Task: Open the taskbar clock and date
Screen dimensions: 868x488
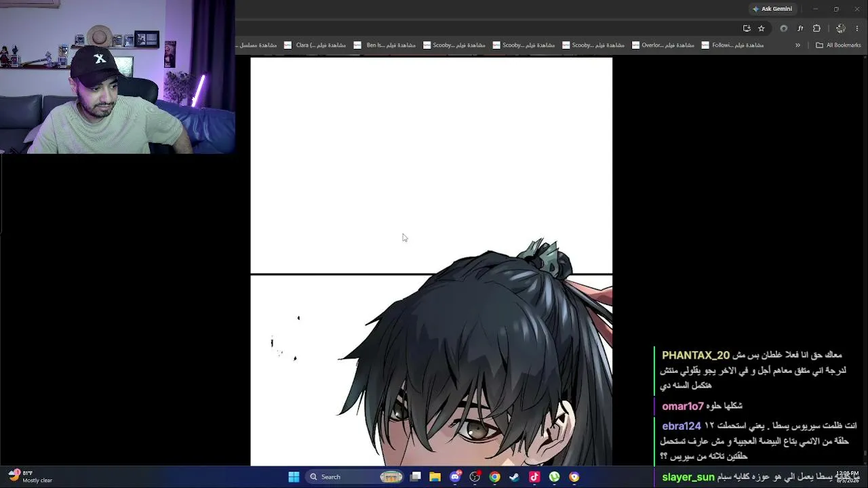Action: click(848, 477)
